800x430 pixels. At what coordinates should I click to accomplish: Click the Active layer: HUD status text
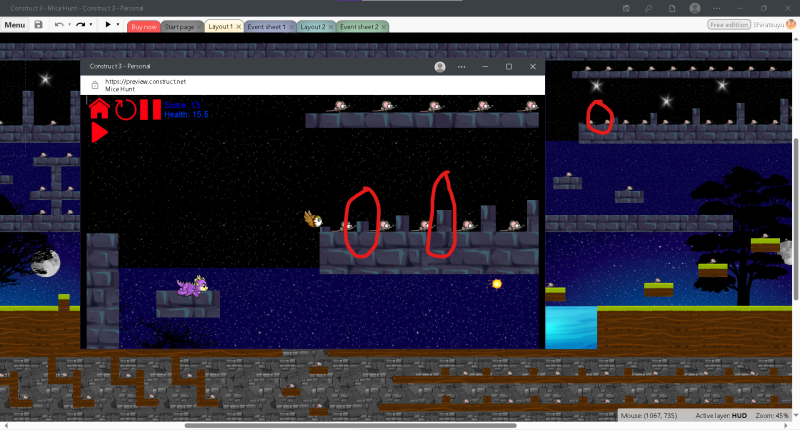[721, 416]
